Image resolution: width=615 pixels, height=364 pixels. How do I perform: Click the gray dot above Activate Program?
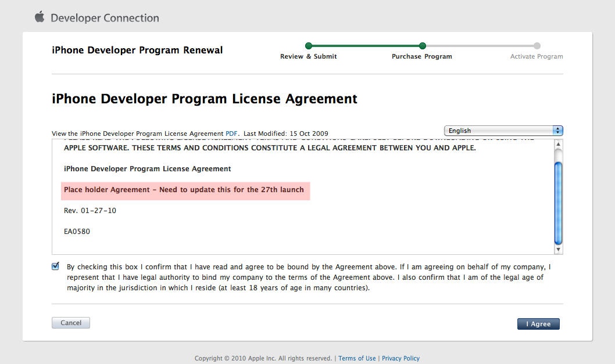point(537,46)
